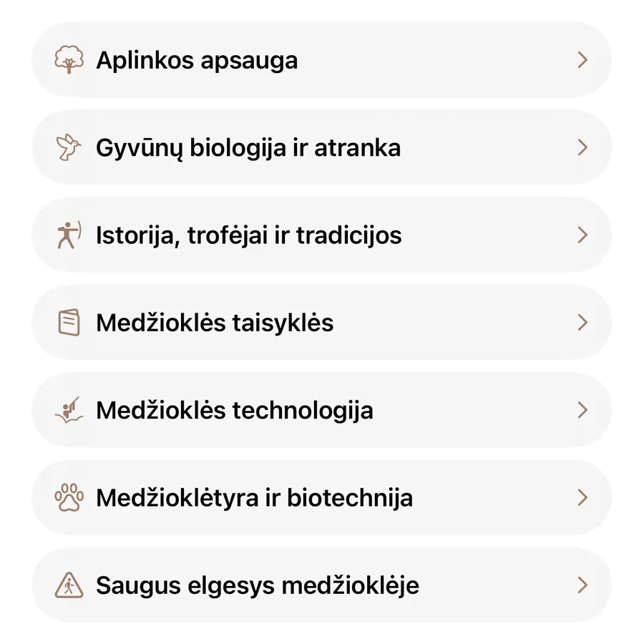Expand Aplinkos apsauga using its chevron
The image size is (644, 644).
582,60
